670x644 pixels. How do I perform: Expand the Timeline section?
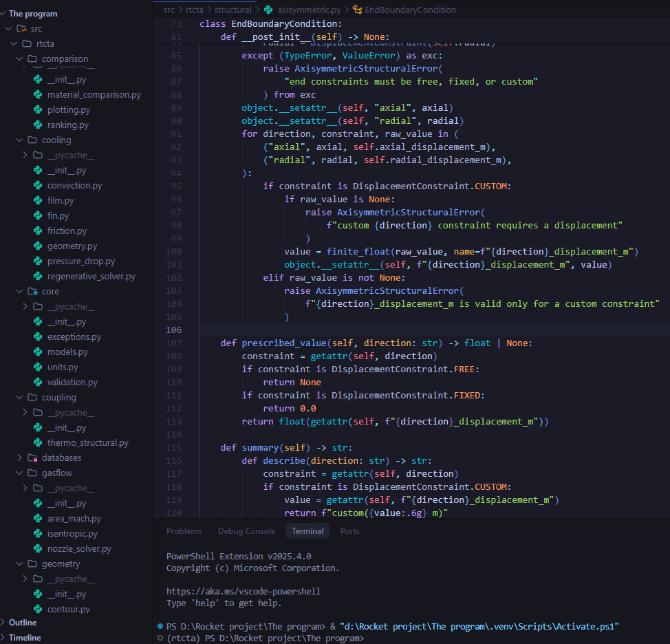[3, 638]
